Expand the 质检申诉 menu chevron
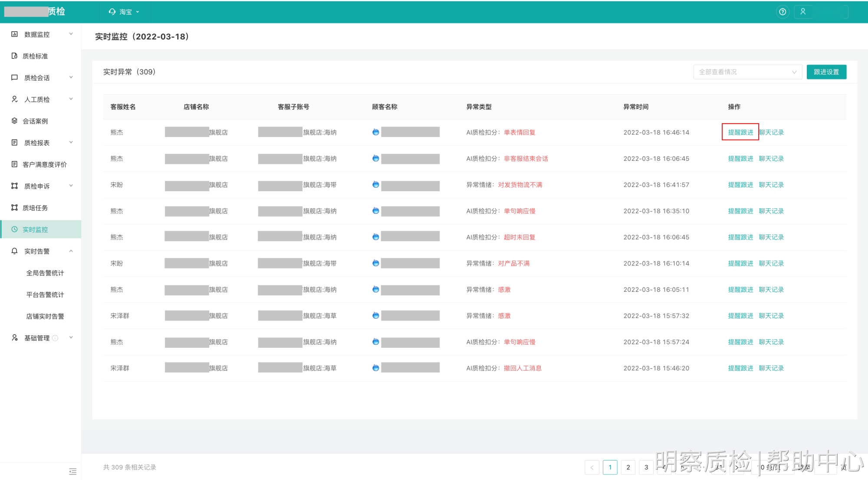The height and width of the screenshot is (480, 868). (71, 186)
